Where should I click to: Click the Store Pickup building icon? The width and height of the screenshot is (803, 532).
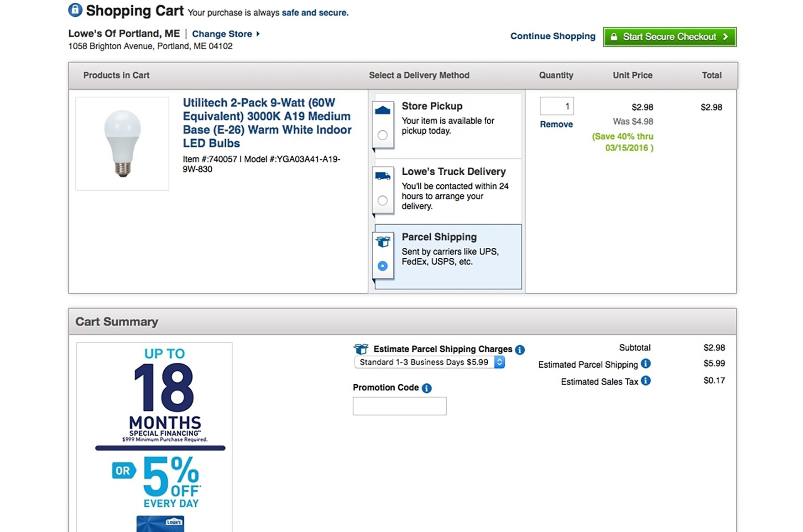point(382,110)
